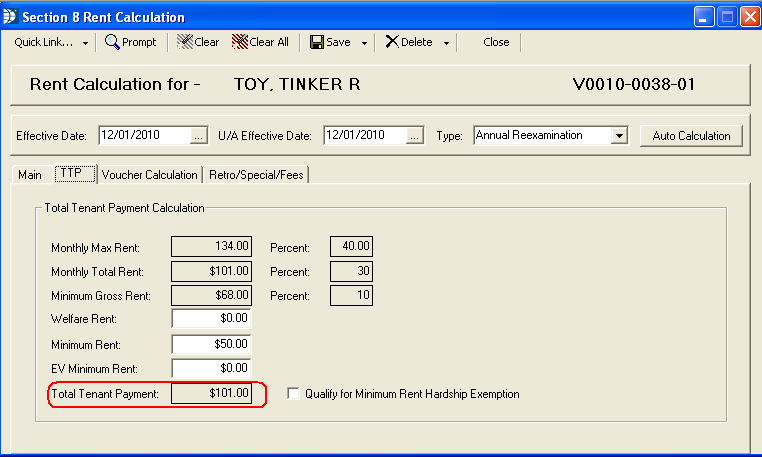The width and height of the screenshot is (762, 457).
Task: Expand the Delete dropdown arrow
Action: tap(447, 43)
